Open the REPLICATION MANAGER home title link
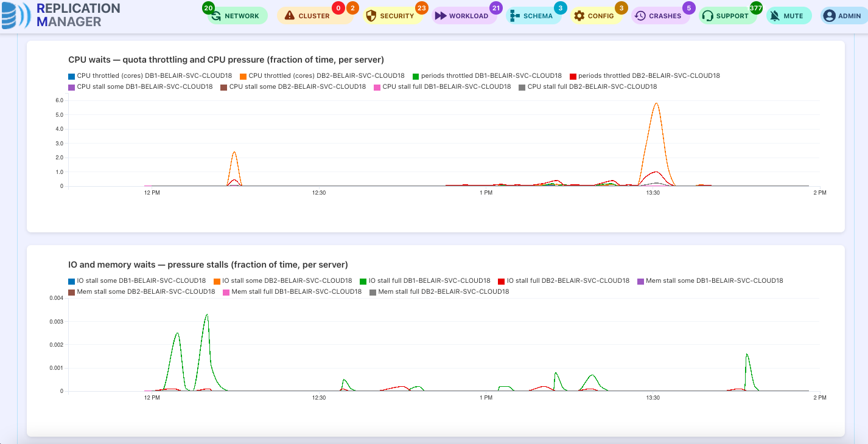 (x=78, y=15)
